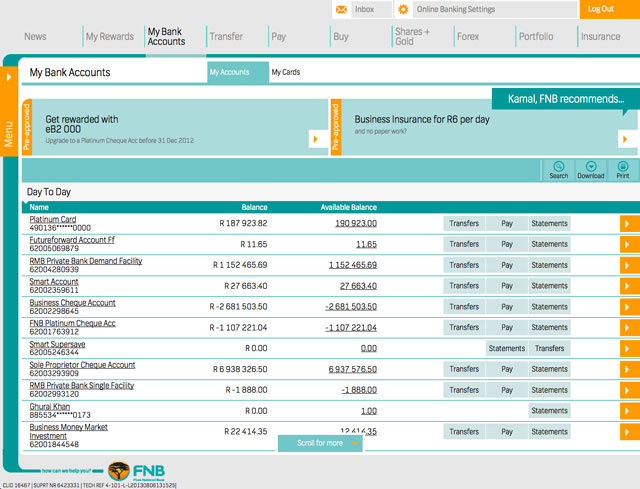This screenshot has width=640, height=489.
Task: Click available balance 6 937 576.50
Action: pyautogui.click(x=352, y=369)
